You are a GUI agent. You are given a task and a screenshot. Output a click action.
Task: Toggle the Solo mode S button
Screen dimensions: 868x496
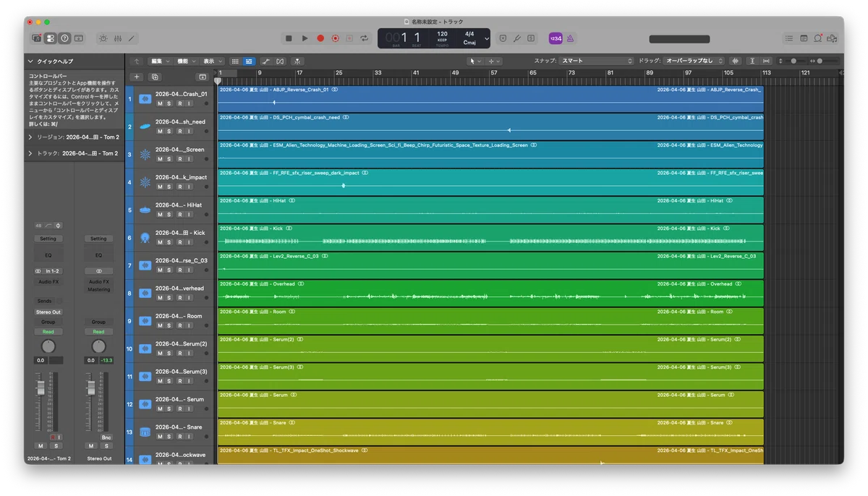pyautogui.click(x=531, y=38)
